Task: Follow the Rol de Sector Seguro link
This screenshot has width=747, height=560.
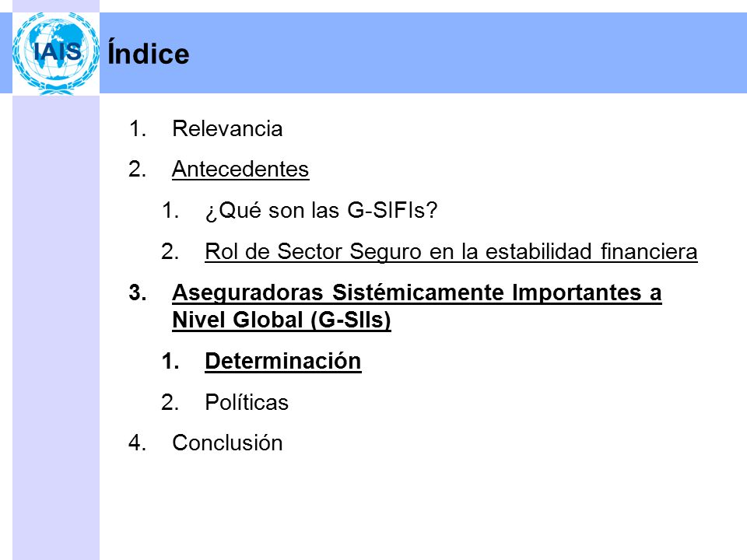Action: coord(451,251)
